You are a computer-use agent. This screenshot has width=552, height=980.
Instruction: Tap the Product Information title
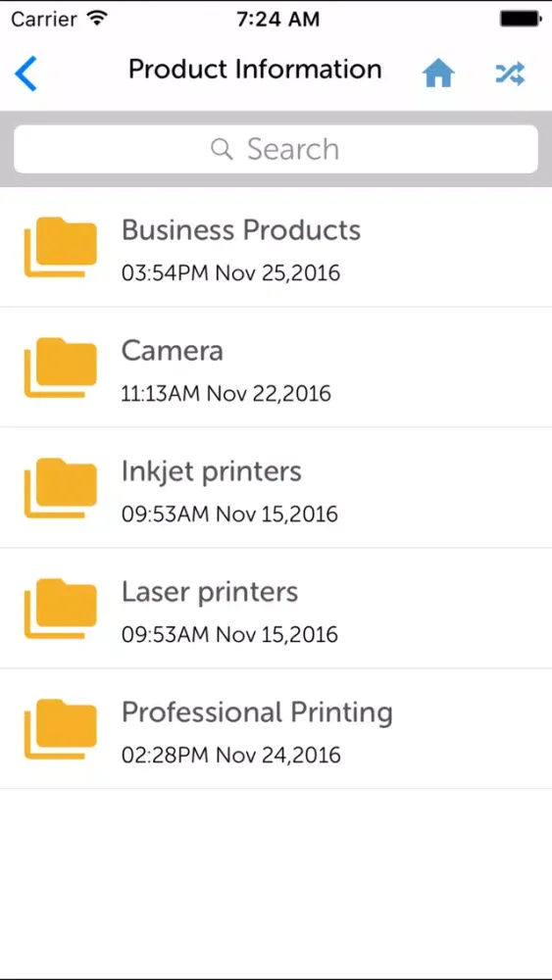[x=255, y=69]
